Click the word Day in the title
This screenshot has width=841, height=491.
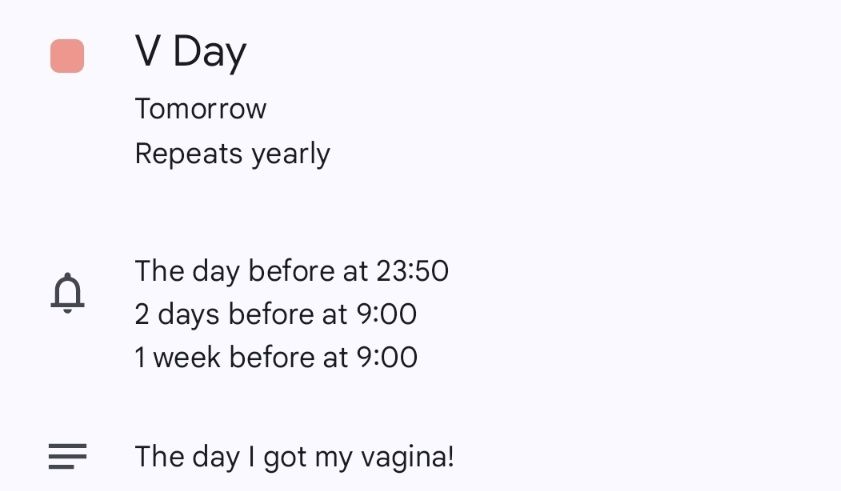point(210,53)
